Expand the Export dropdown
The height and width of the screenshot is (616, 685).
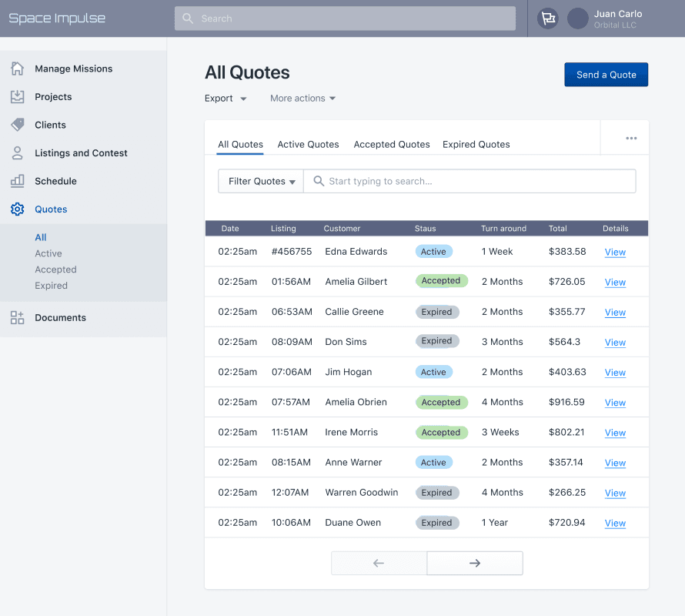(x=226, y=99)
